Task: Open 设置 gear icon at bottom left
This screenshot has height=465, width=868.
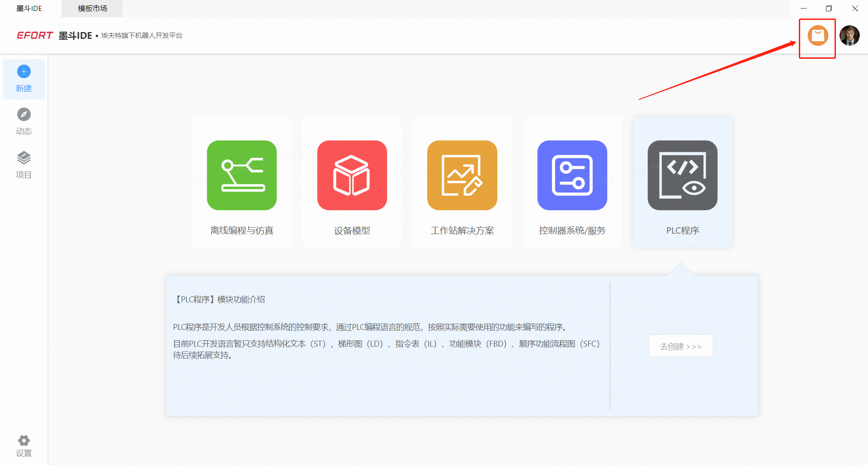Action: pos(24,441)
